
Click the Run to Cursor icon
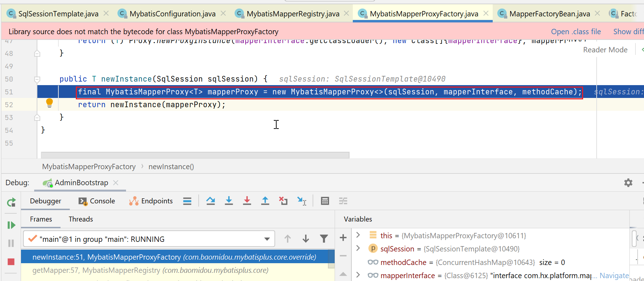pyautogui.click(x=302, y=201)
